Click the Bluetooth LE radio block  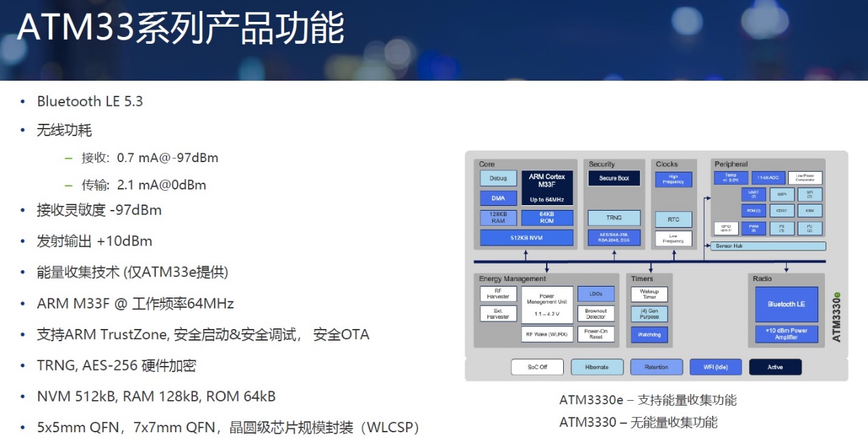(787, 303)
